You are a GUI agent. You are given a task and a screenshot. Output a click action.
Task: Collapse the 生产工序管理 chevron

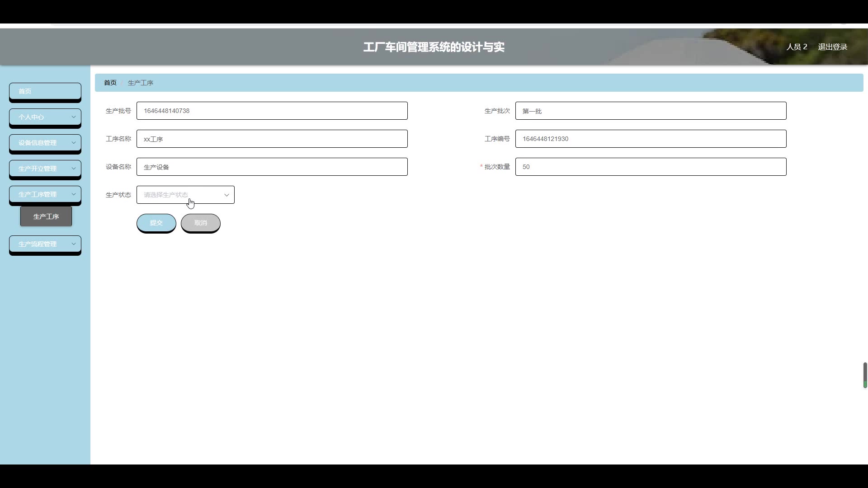(x=73, y=194)
